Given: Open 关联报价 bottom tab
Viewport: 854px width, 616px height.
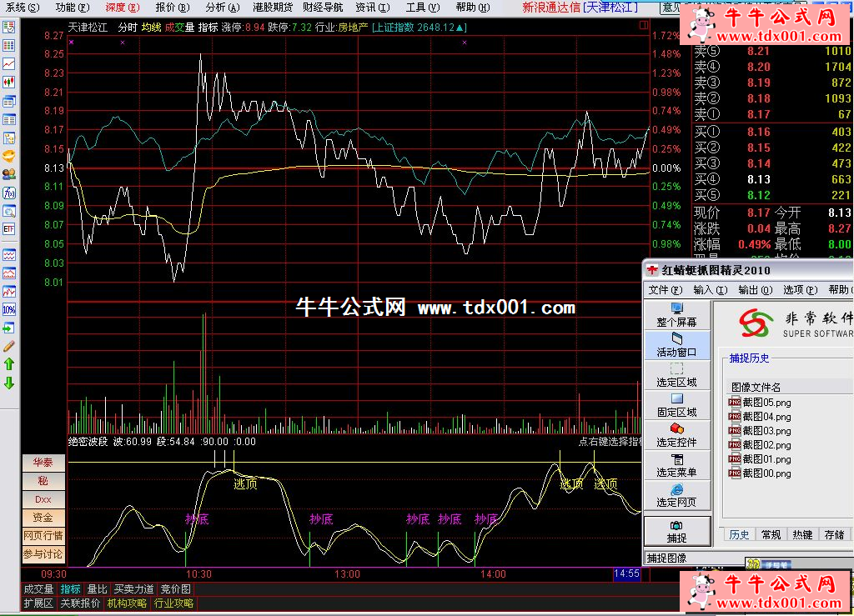Looking at the screenshot, I should [80, 603].
